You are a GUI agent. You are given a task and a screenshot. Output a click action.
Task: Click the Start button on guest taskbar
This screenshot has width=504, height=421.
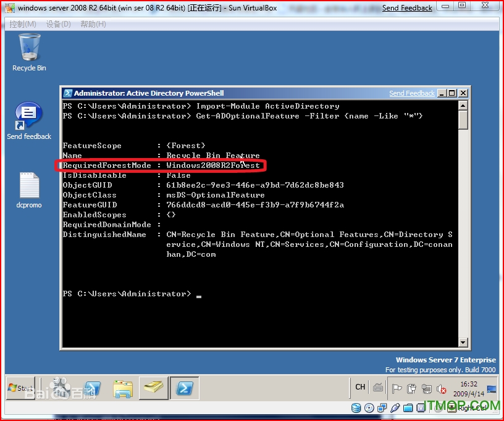coord(21,388)
